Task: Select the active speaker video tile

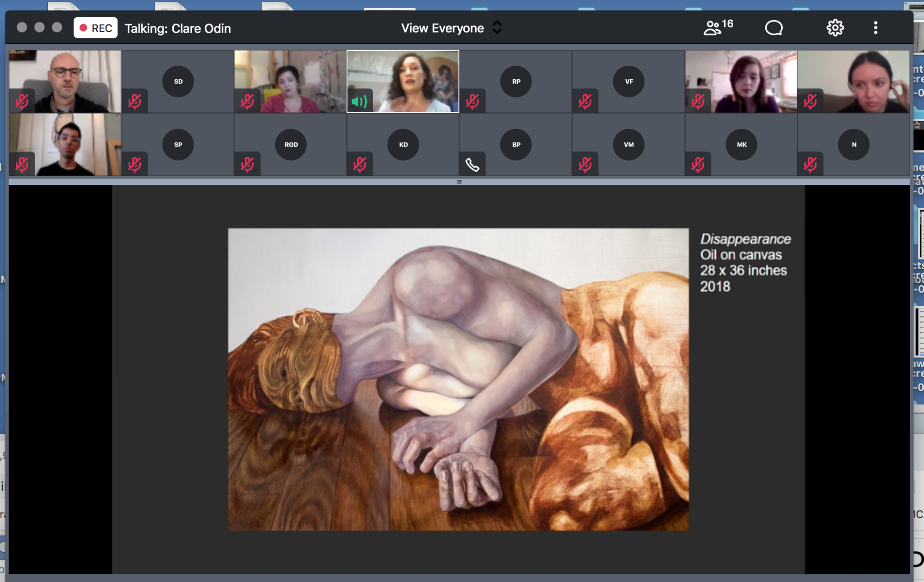Action: pyautogui.click(x=403, y=82)
